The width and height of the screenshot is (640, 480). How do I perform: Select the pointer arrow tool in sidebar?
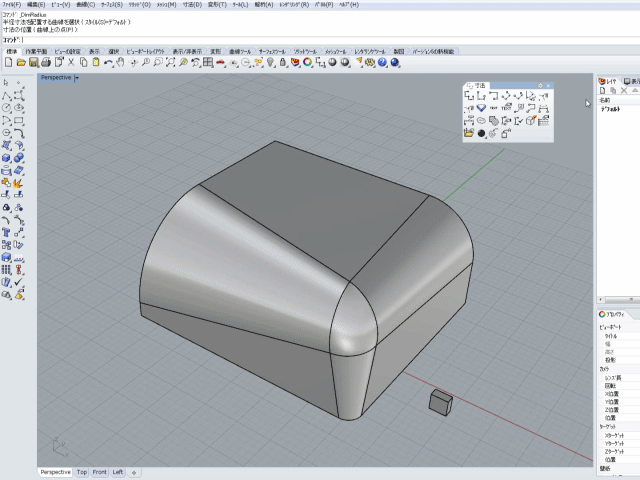tap(6, 83)
